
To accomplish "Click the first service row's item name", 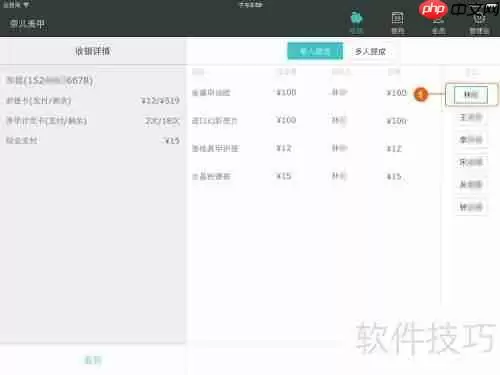I will (x=211, y=93).
